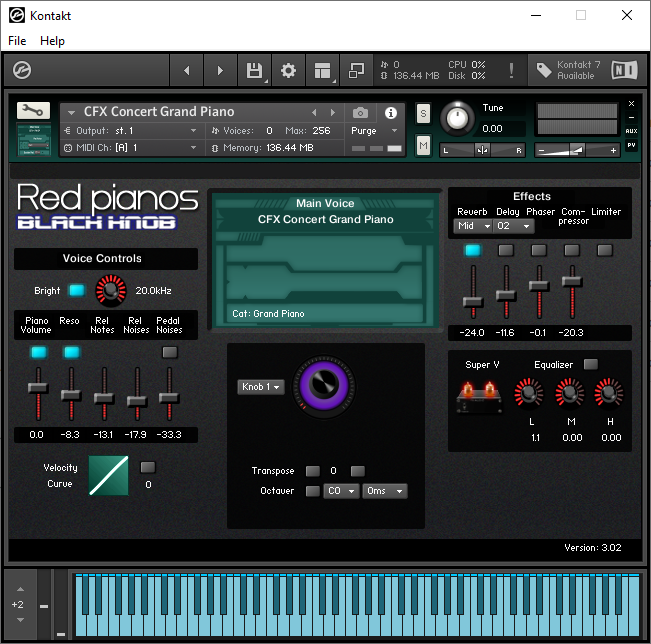Click the Tune knob
Viewport: 651px width, 644px height.
pyautogui.click(x=457, y=119)
